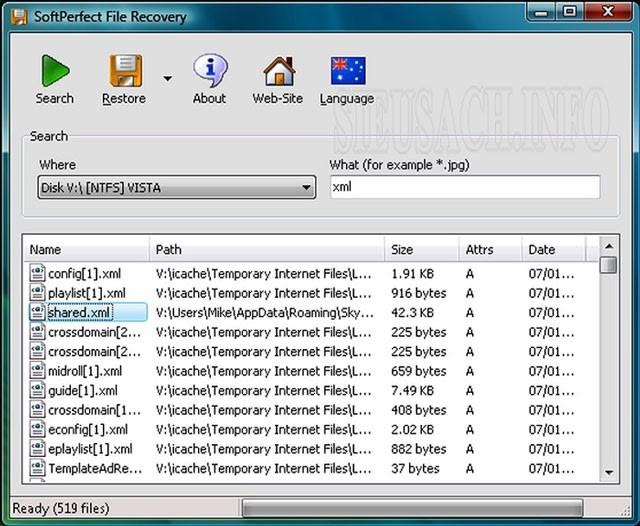640x526 pixels.
Task: Click the status bar progress bar
Action: point(412,508)
